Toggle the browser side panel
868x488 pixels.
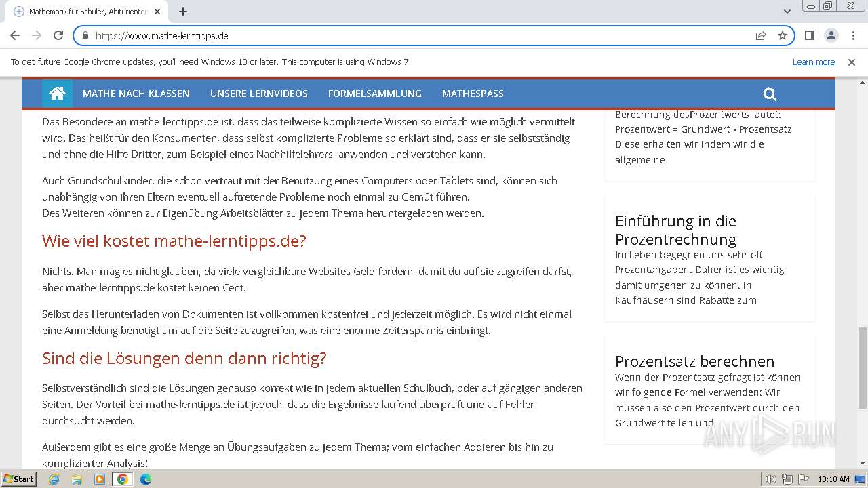809,35
